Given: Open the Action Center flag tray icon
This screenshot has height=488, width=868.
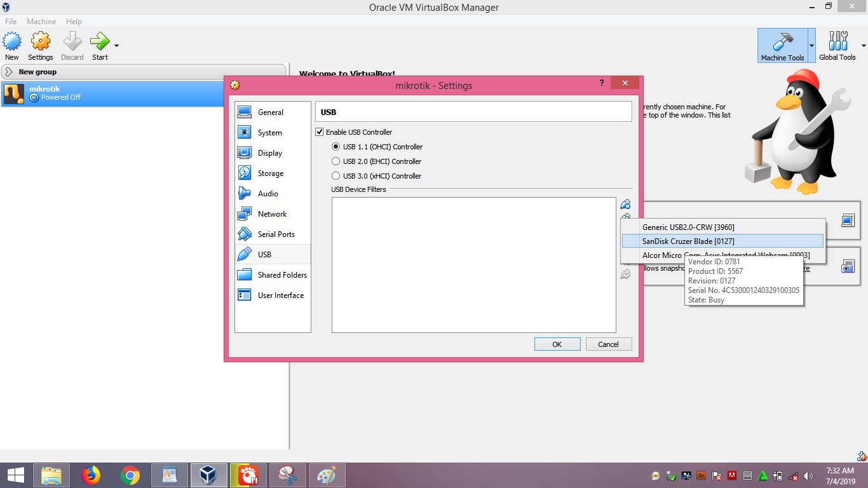Looking at the screenshot, I should coord(717,476).
